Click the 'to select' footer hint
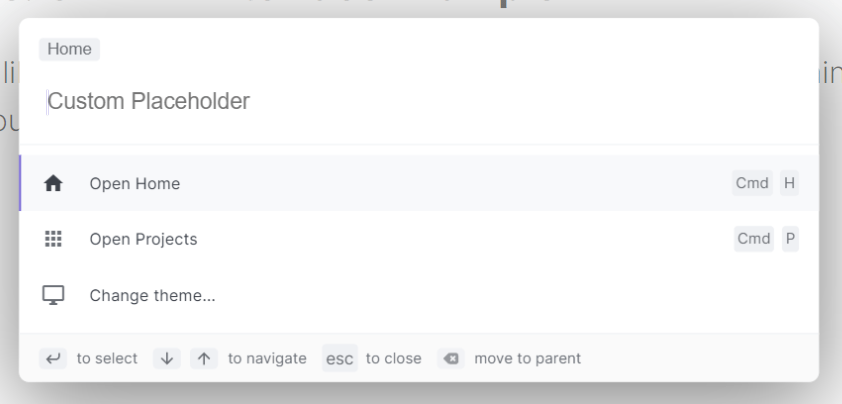842x404 pixels. 107,358
